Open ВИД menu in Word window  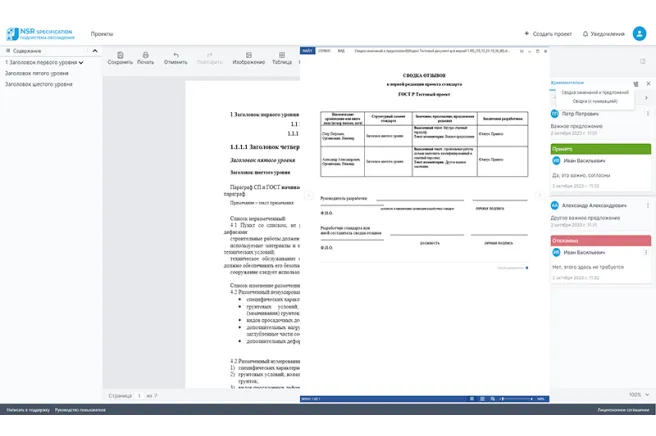[x=341, y=51]
